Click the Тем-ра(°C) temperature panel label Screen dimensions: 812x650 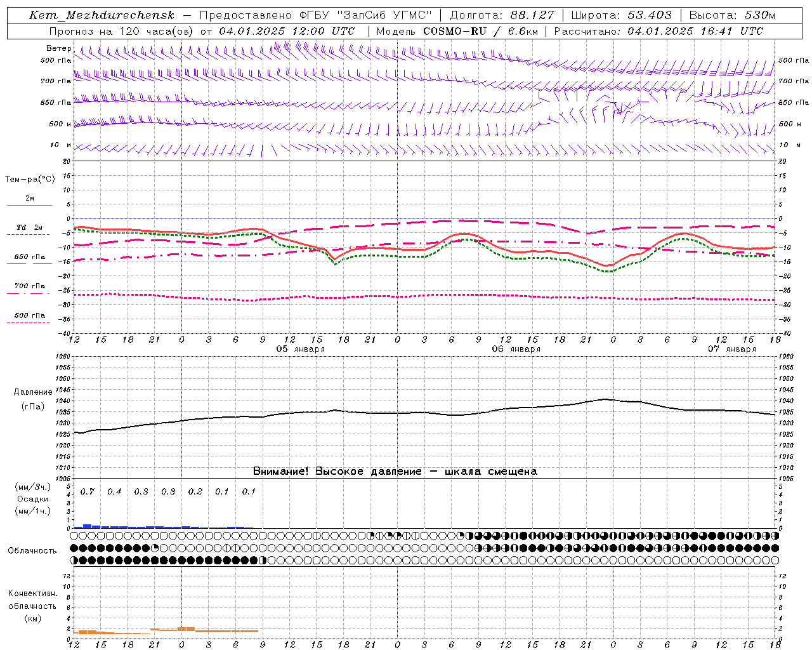tap(30, 180)
